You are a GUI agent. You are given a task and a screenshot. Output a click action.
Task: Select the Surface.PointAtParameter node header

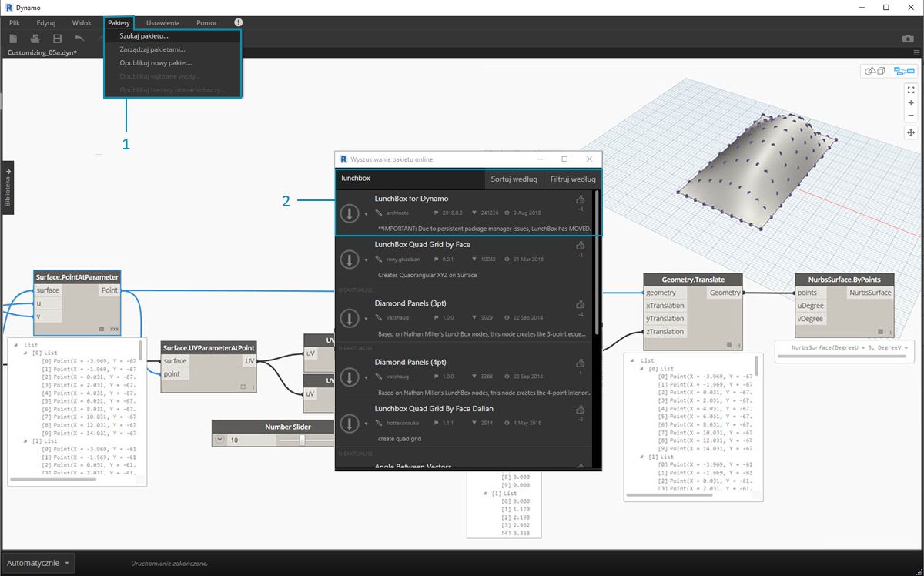[x=77, y=276]
